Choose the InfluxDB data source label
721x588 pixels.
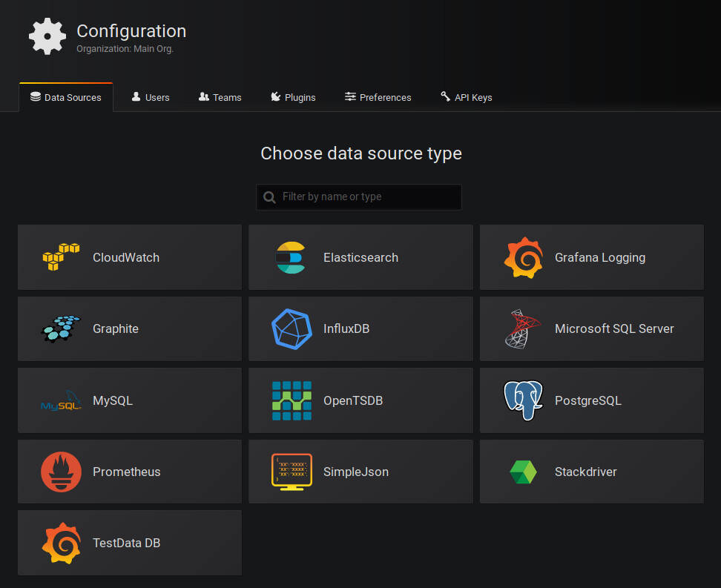coord(346,328)
